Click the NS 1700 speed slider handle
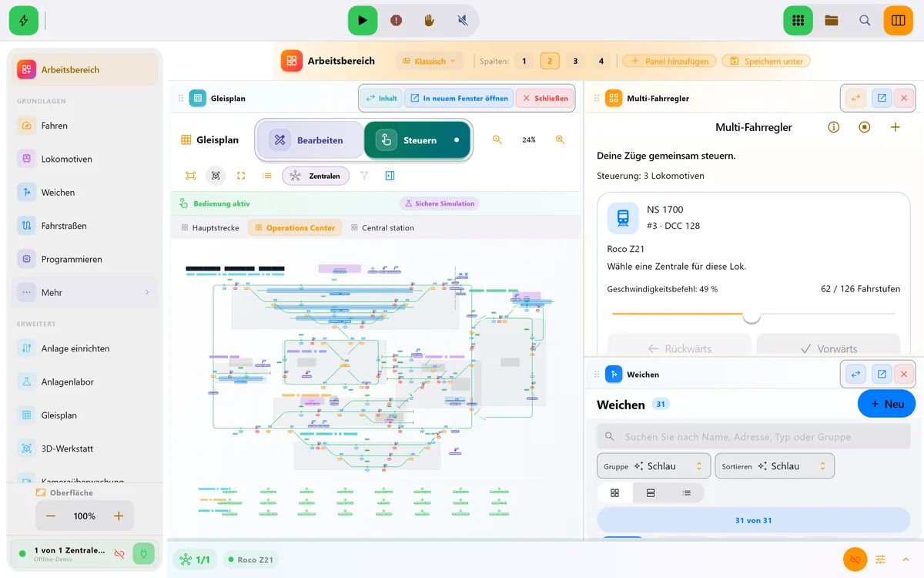This screenshot has height=578, width=924. 752,314
